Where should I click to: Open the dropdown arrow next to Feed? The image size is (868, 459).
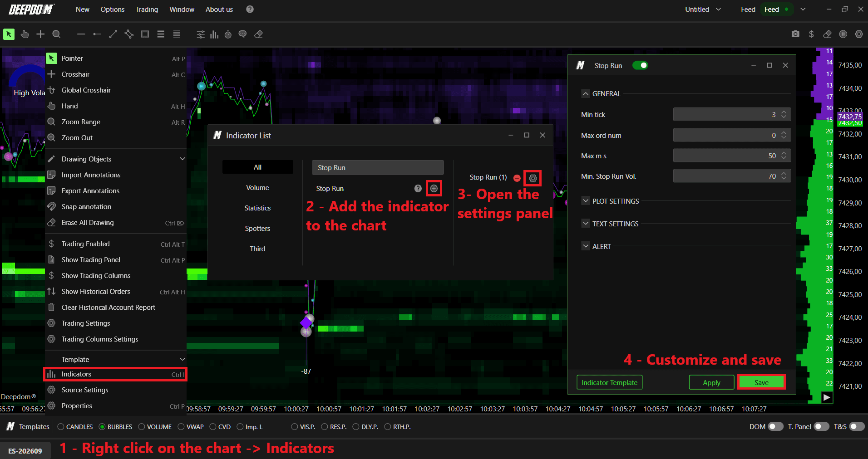coord(803,9)
